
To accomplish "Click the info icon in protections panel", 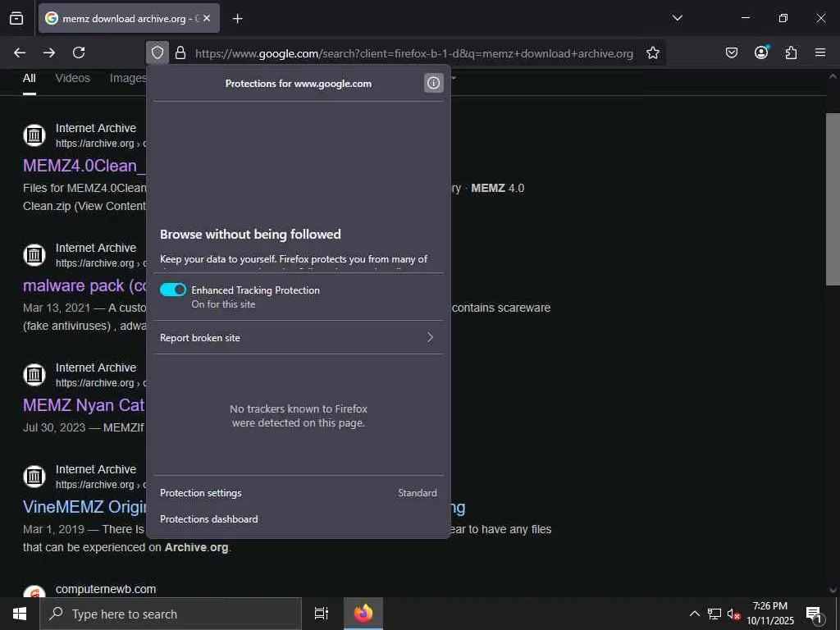I will [433, 83].
